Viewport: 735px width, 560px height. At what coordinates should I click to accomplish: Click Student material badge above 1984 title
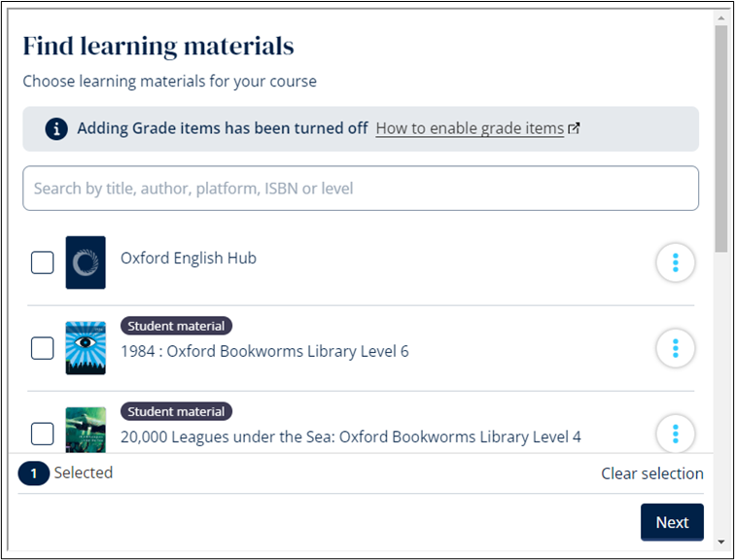tap(176, 326)
